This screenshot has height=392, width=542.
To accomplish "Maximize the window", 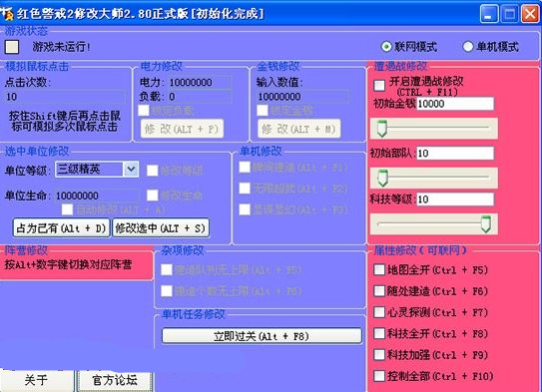I will click(509, 14).
